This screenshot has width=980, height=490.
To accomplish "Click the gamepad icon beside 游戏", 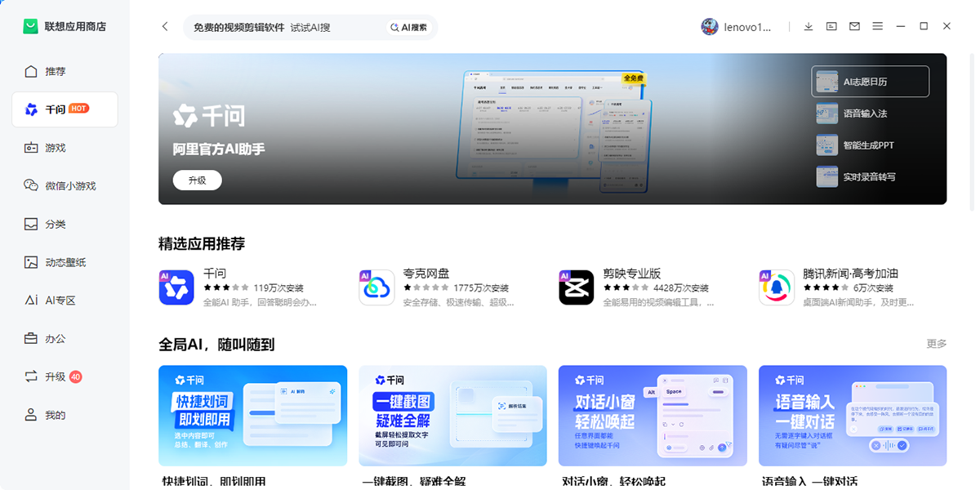I will [31, 148].
